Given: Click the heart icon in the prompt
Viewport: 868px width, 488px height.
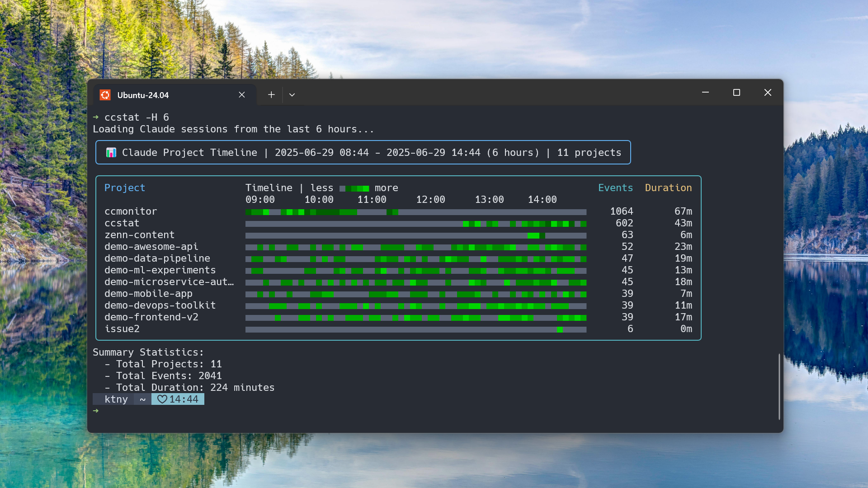Looking at the screenshot, I should point(162,399).
